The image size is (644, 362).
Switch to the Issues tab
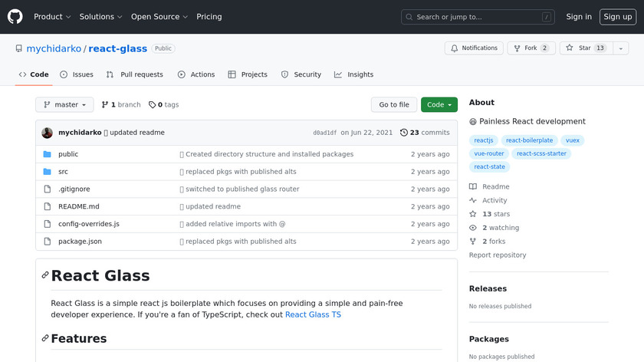click(76, 74)
